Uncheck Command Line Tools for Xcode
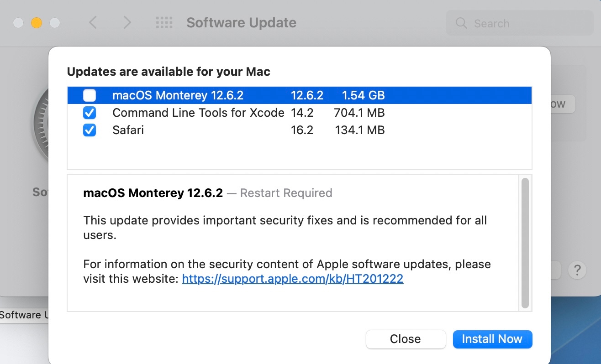The image size is (601, 364). click(x=90, y=113)
